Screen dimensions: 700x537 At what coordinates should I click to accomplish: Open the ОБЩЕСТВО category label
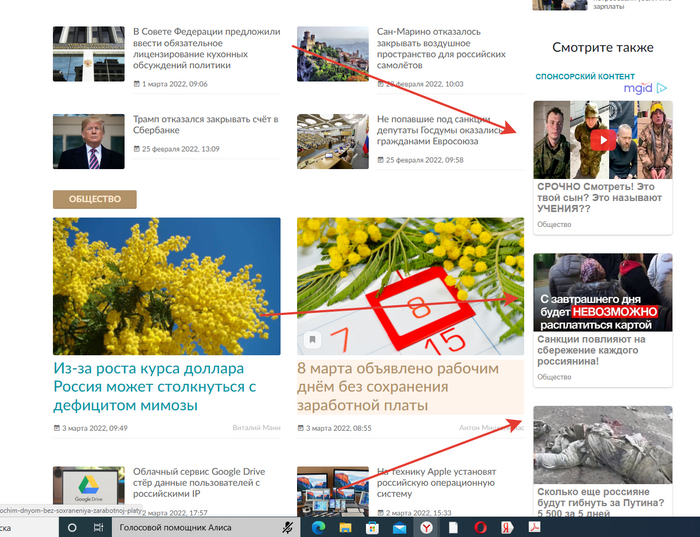coord(95,199)
